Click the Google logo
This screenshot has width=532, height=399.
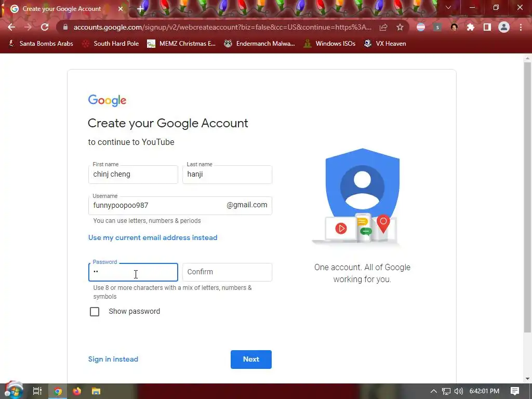tap(107, 100)
